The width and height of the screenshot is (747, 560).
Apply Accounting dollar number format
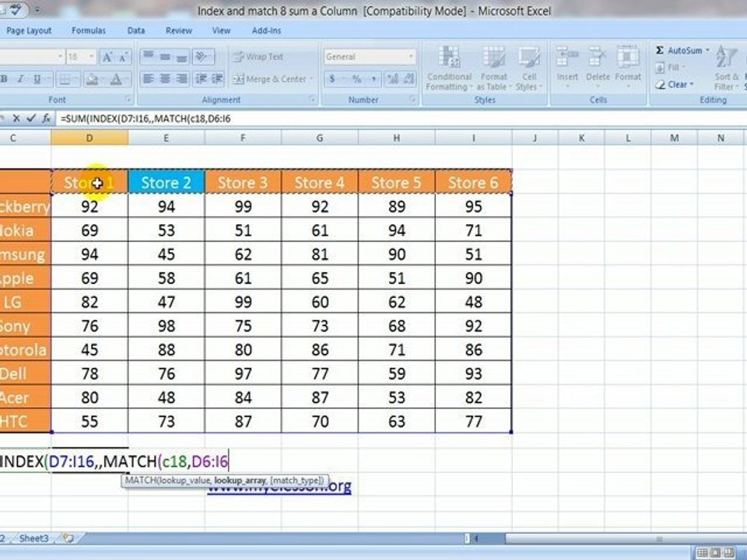coord(332,79)
